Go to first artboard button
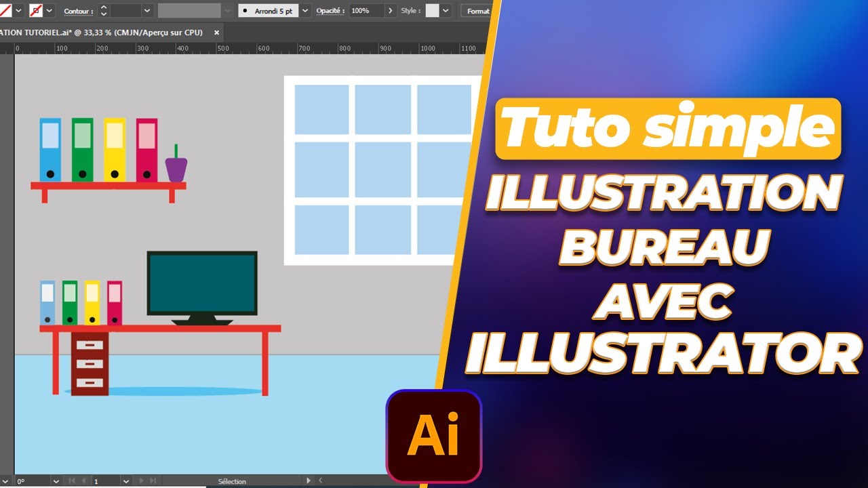The width and height of the screenshot is (868, 488). pos(72,481)
